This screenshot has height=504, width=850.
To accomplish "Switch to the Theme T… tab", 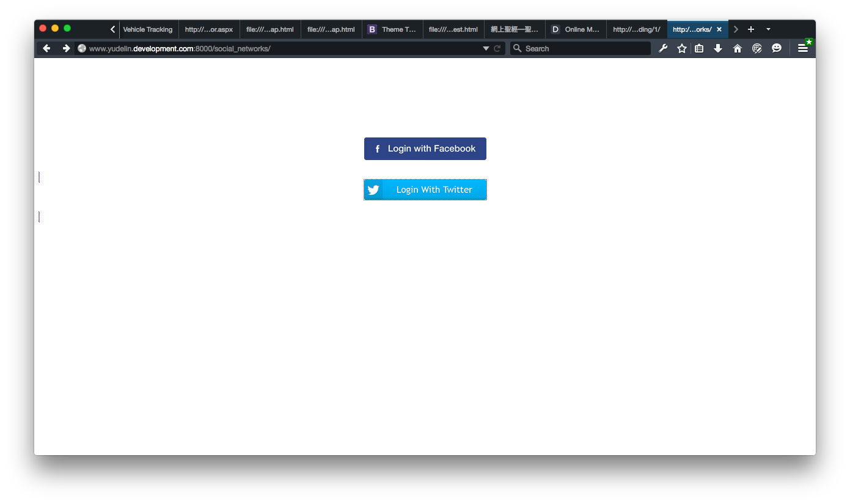I will pos(392,29).
